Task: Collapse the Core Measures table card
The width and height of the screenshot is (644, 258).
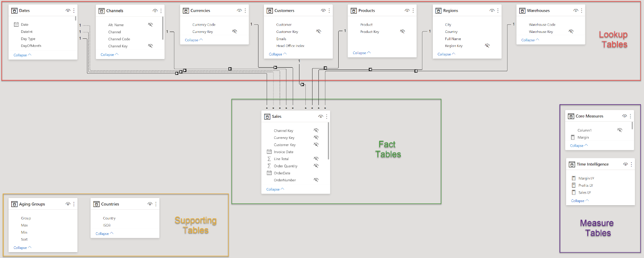Action: point(579,146)
